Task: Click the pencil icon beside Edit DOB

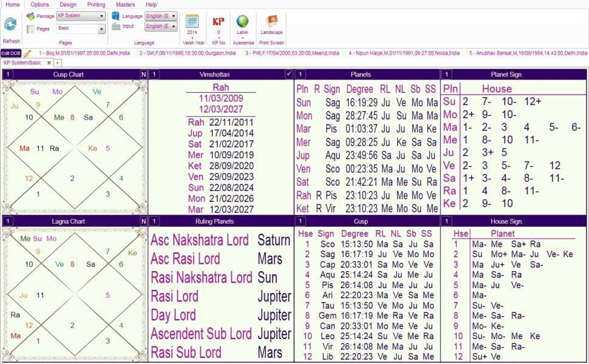Action: tap(27, 53)
